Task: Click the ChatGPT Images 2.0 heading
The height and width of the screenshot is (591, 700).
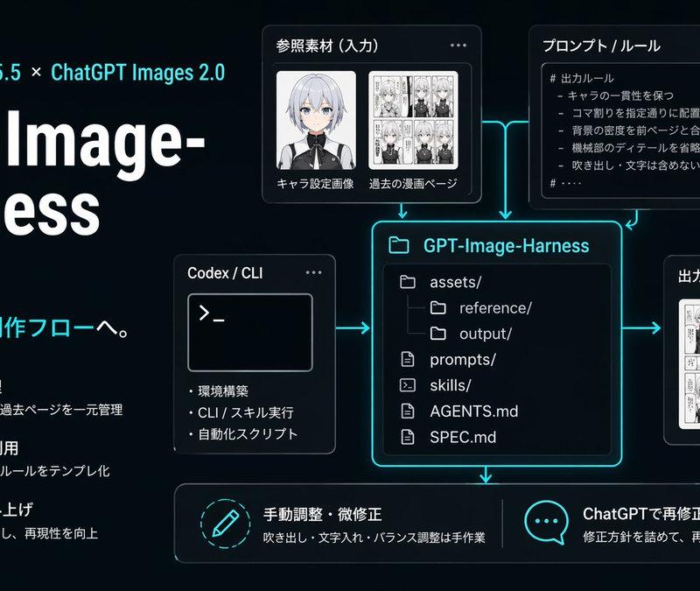Action: (x=138, y=73)
